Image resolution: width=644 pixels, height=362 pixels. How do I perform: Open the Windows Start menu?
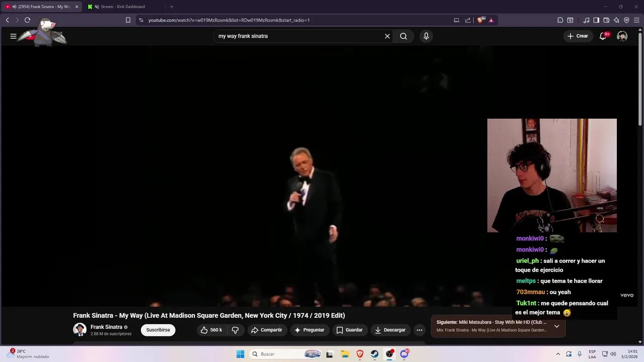pos(240,354)
